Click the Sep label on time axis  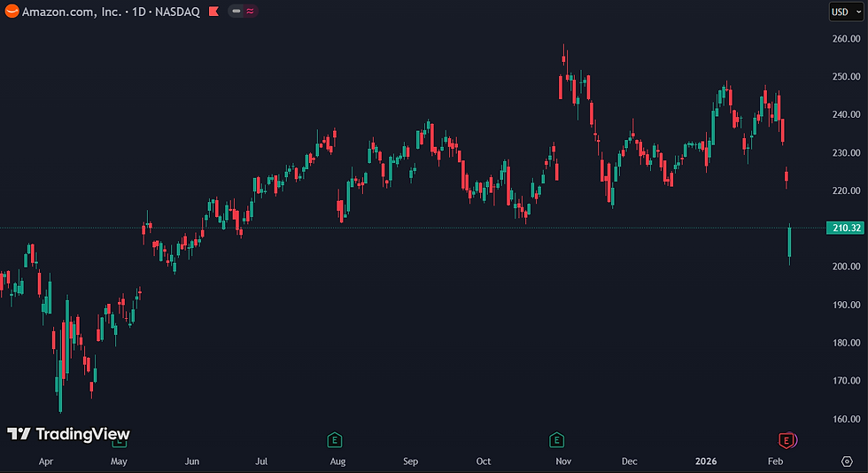(411, 461)
